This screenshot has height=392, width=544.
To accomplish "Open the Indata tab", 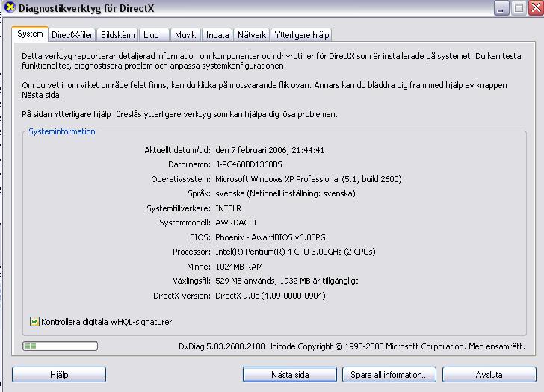I will click(217, 35).
